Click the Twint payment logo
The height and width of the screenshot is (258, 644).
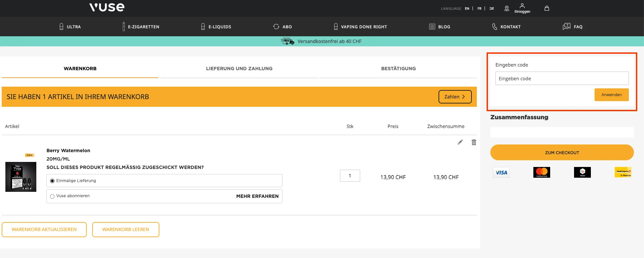click(582, 172)
